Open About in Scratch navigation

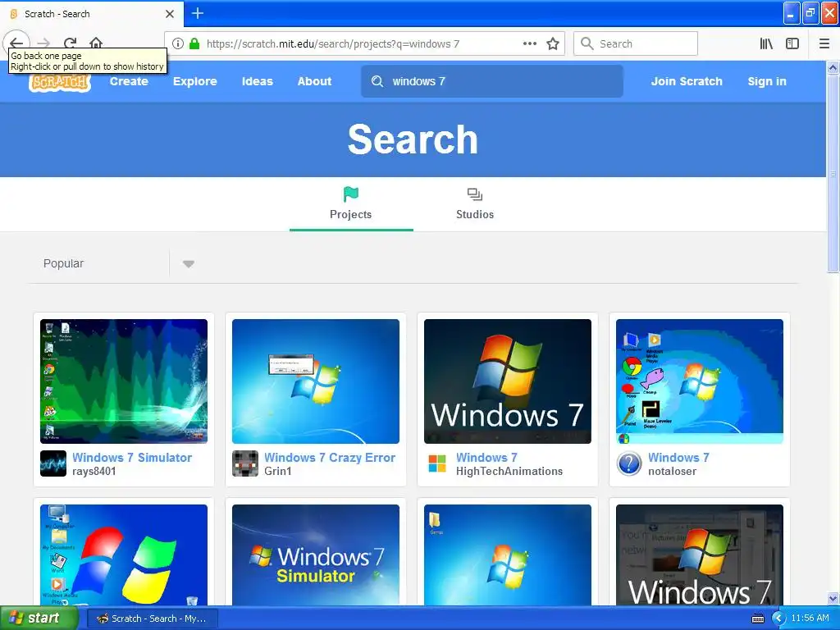coord(314,81)
